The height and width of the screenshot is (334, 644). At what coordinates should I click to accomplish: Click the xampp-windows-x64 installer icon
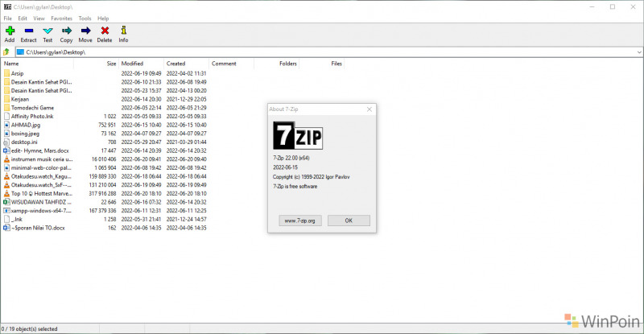6,211
